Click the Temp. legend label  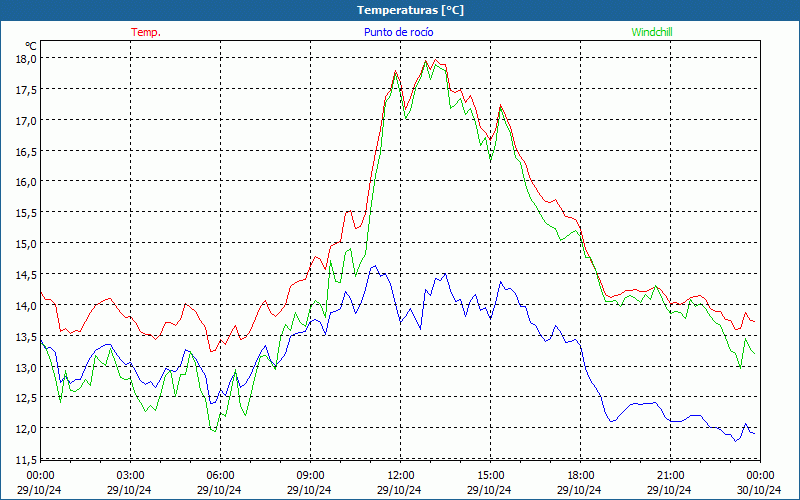click(x=146, y=32)
